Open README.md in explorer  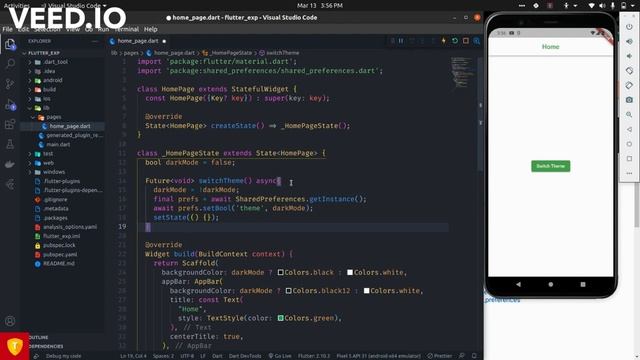click(58, 264)
